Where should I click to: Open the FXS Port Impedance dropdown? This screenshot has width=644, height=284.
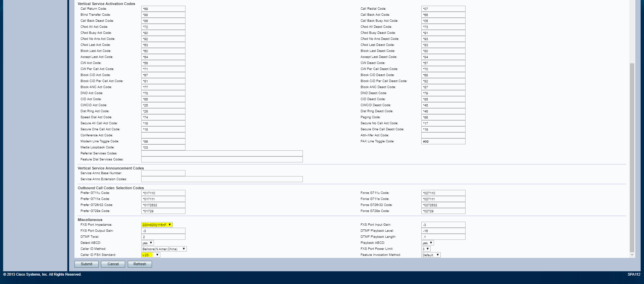click(157, 225)
